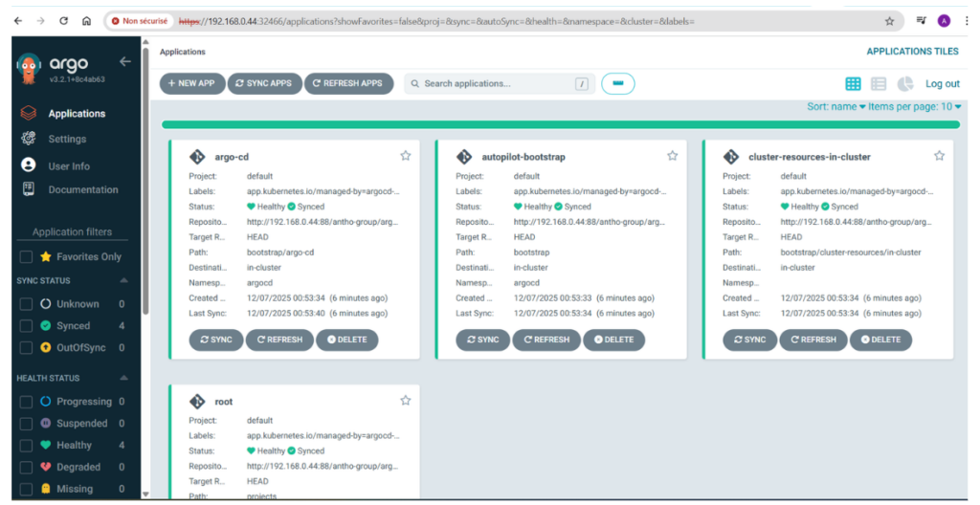Viewport: 980px width, 505px height.
Task: Click the green progress bar
Action: coord(561,125)
